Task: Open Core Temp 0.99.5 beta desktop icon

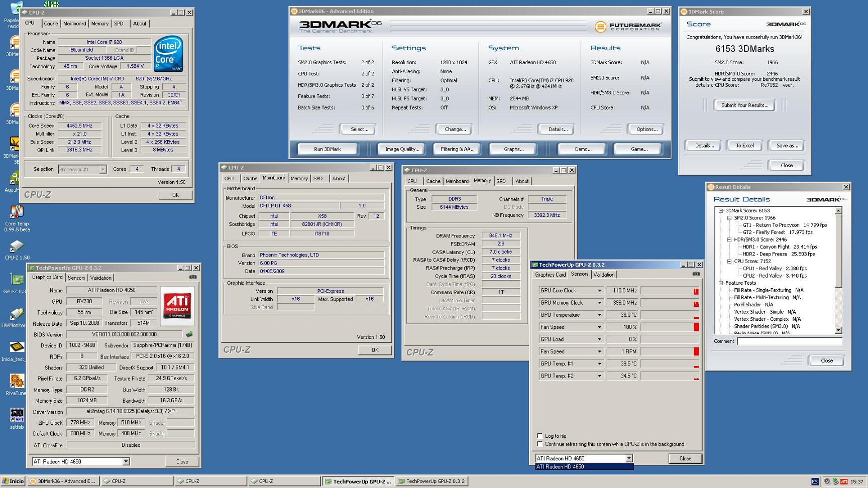Action: tap(17, 218)
